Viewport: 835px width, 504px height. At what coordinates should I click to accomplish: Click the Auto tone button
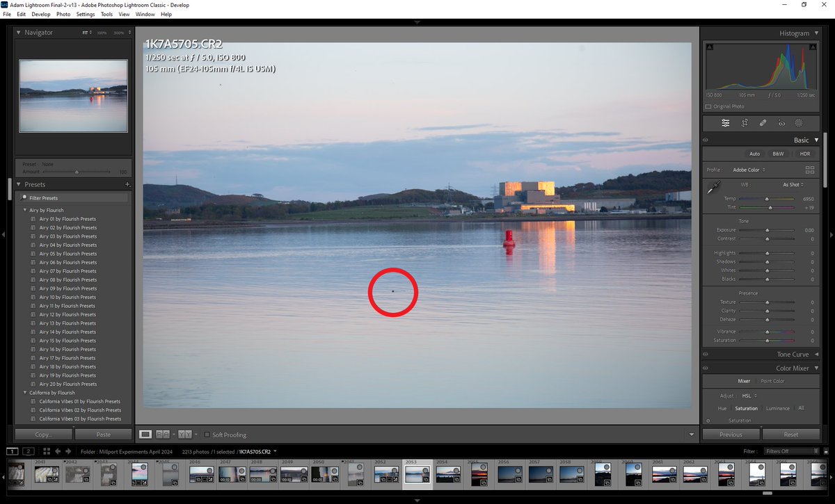(754, 154)
